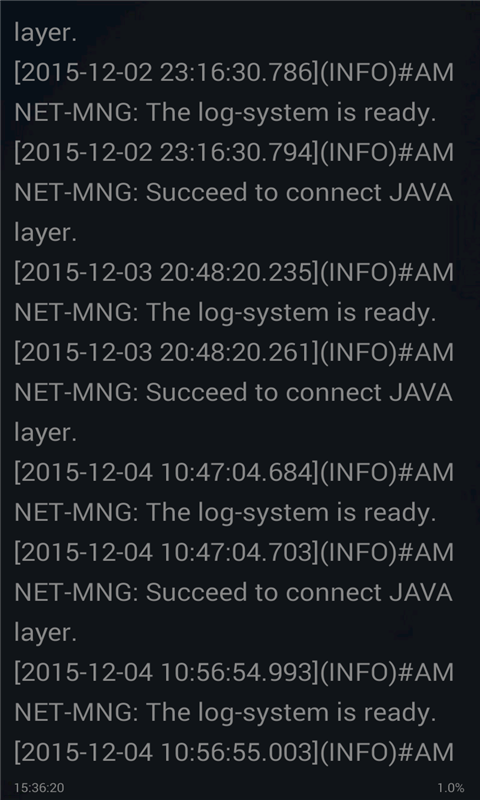The image size is (480, 800).
Task: Tap 'layer.' below the 23:16:30.794 entry
Action: tap(45, 233)
